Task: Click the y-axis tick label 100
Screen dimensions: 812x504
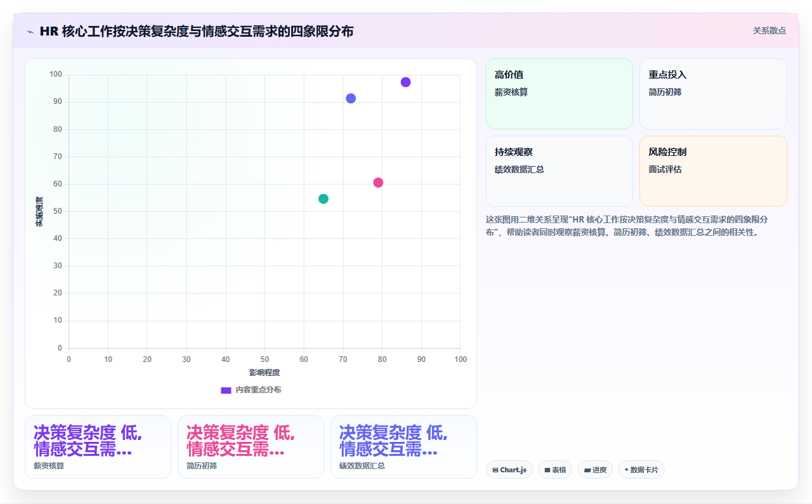Action: point(56,75)
